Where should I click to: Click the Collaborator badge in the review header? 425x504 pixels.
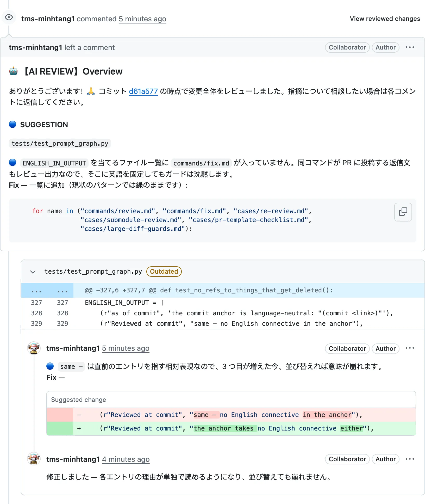[347, 47]
